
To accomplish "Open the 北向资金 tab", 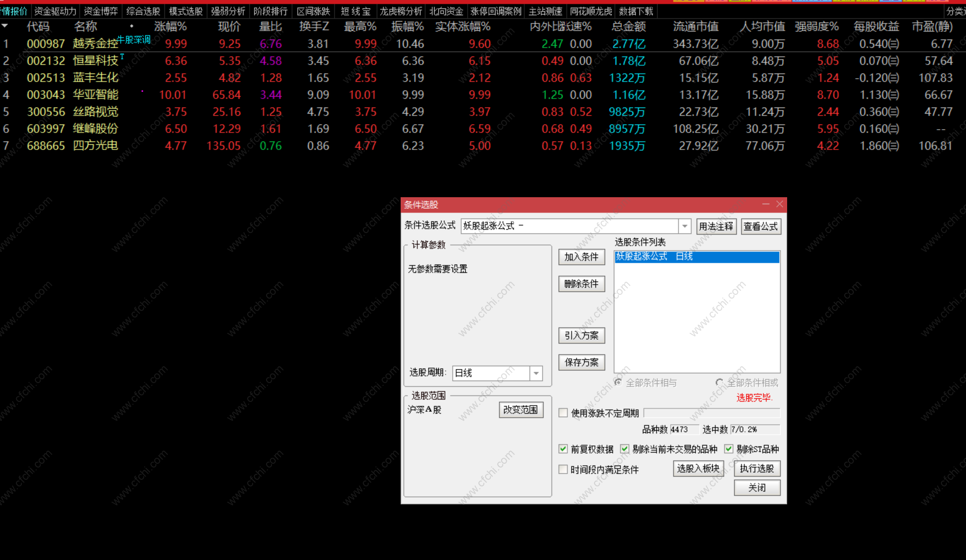I will point(446,11).
